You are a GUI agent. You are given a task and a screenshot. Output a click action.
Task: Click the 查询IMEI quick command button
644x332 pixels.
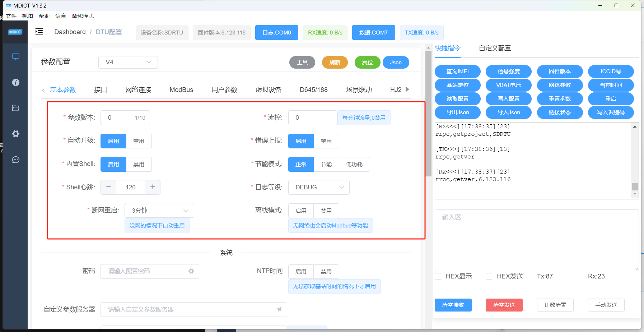pos(458,71)
